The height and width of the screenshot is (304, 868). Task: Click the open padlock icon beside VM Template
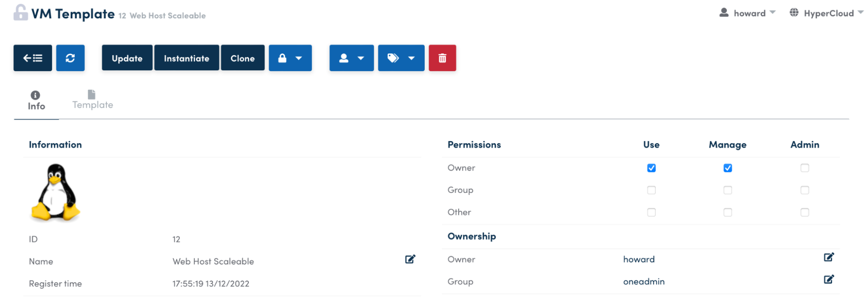pyautogui.click(x=20, y=13)
